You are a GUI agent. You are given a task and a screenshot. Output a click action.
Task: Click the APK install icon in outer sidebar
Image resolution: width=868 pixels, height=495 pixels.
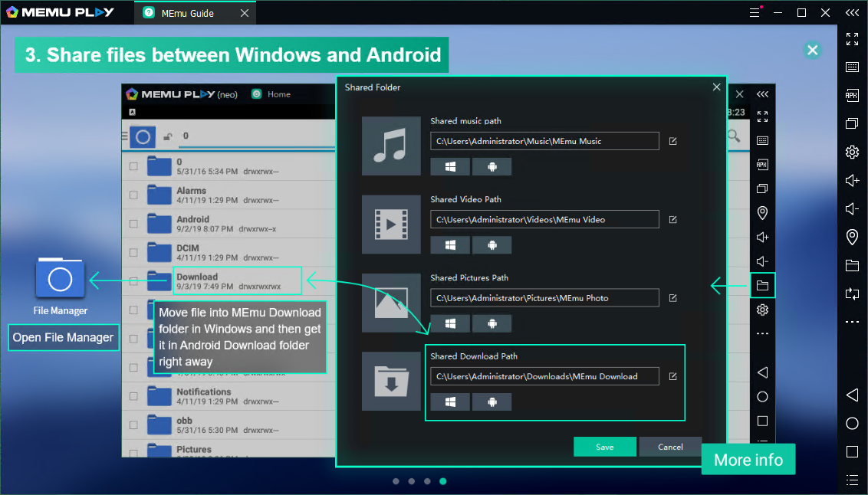point(852,95)
